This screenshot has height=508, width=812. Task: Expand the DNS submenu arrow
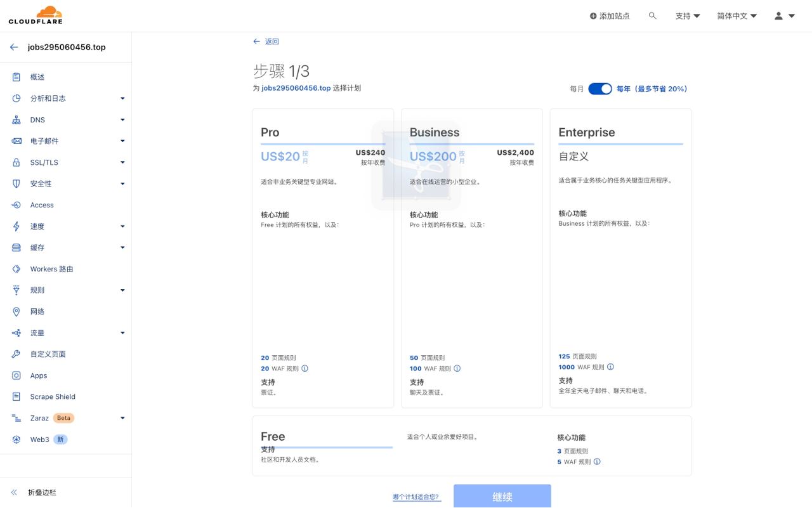coord(122,120)
